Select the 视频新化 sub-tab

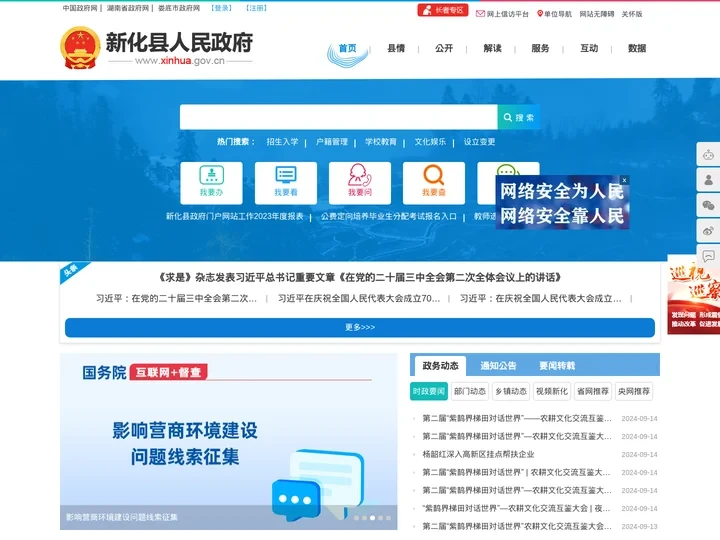pyautogui.click(x=552, y=391)
